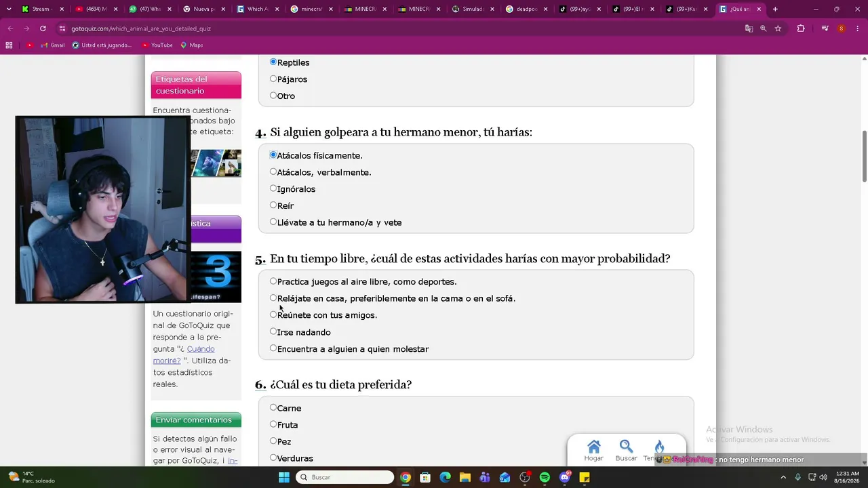
Task: Pick Pez as preferred diet
Action: click(273, 441)
